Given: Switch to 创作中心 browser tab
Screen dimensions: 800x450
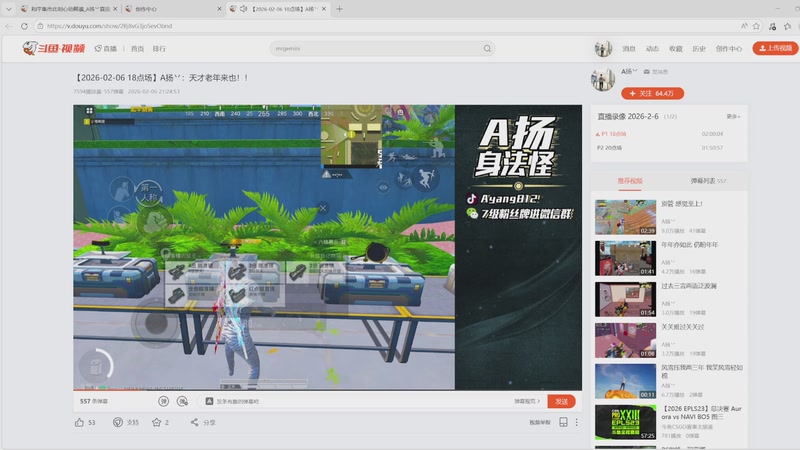Looking at the screenshot, I should tap(171, 9).
